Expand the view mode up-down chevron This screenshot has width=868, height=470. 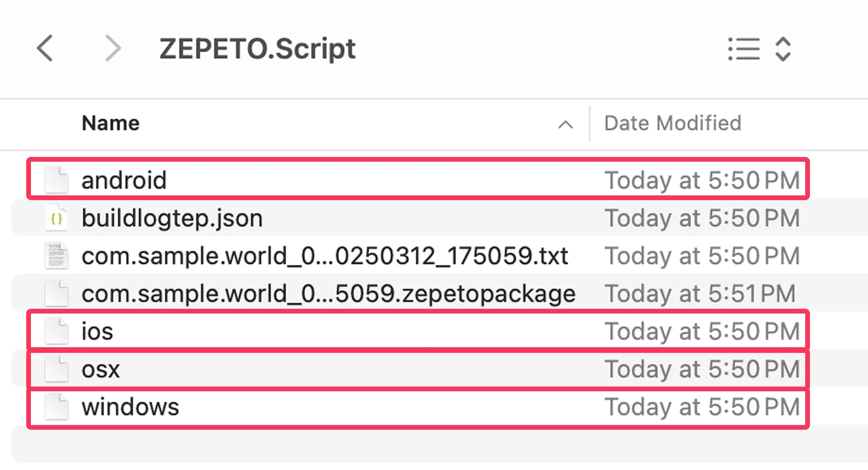tap(783, 49)
